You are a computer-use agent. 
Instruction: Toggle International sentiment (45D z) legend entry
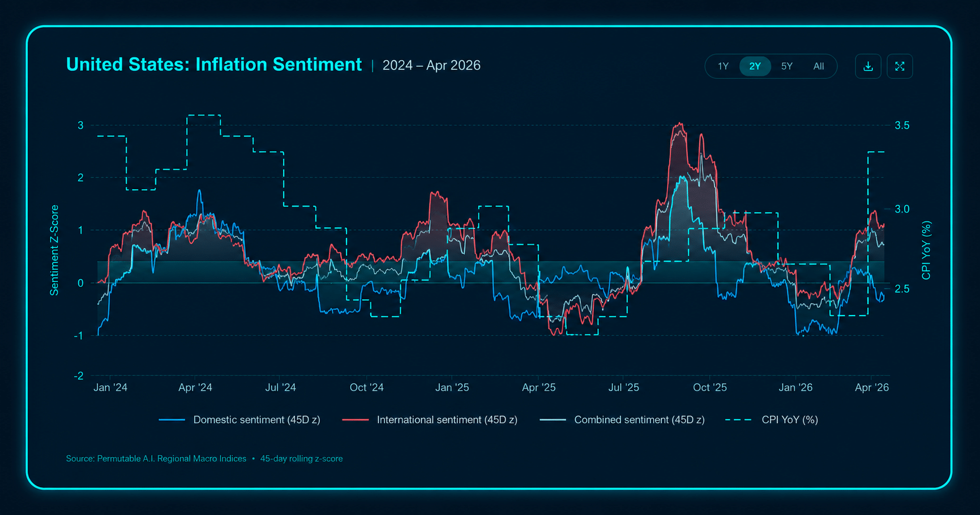coord(430,420)
